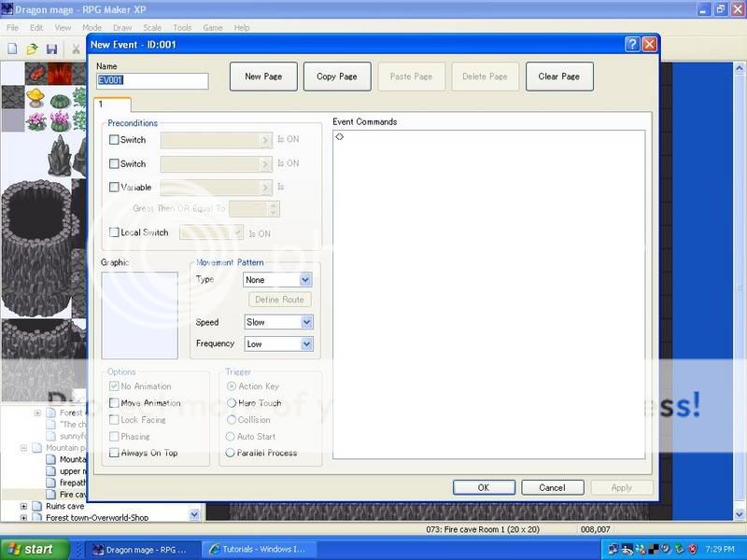Enable the Variable precondition checkbox

[x=114, y=188]
